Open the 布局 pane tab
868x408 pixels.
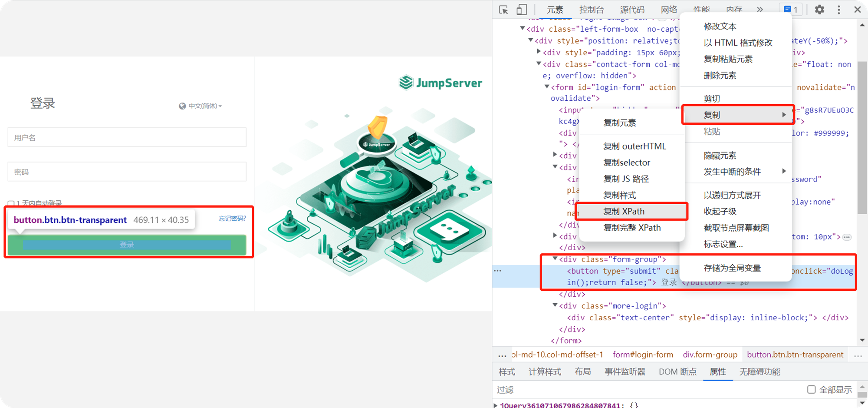582,372
